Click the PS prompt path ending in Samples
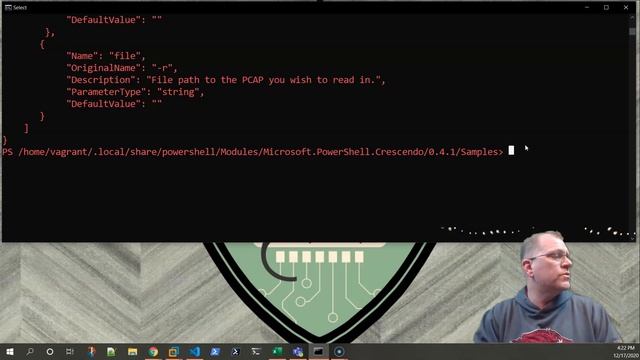Viewport: 640px width, 360px height. click(253, 152)
